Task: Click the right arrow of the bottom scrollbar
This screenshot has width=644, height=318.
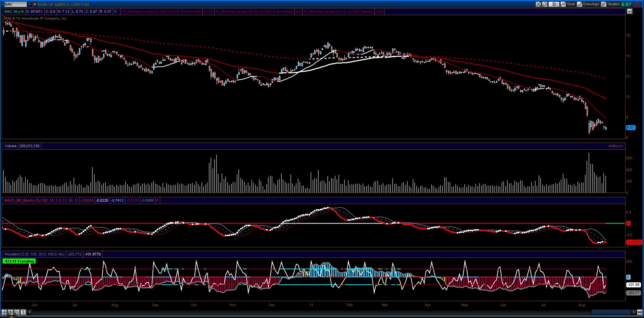Action: pyautogui.click(x=634, y=312)
